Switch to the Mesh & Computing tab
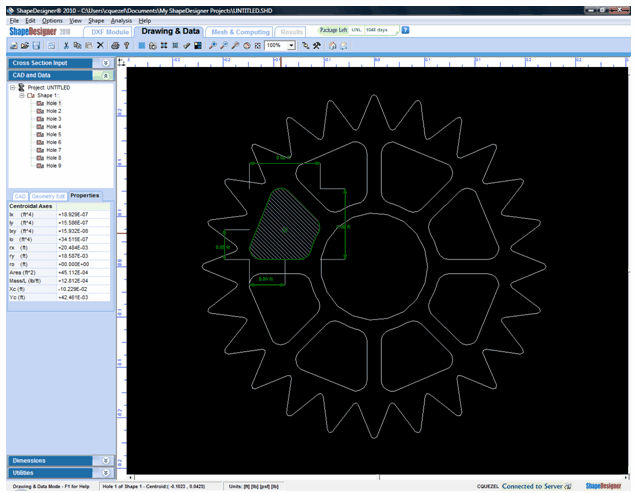This screenshot has height=493, width=636. pos(240,32)
